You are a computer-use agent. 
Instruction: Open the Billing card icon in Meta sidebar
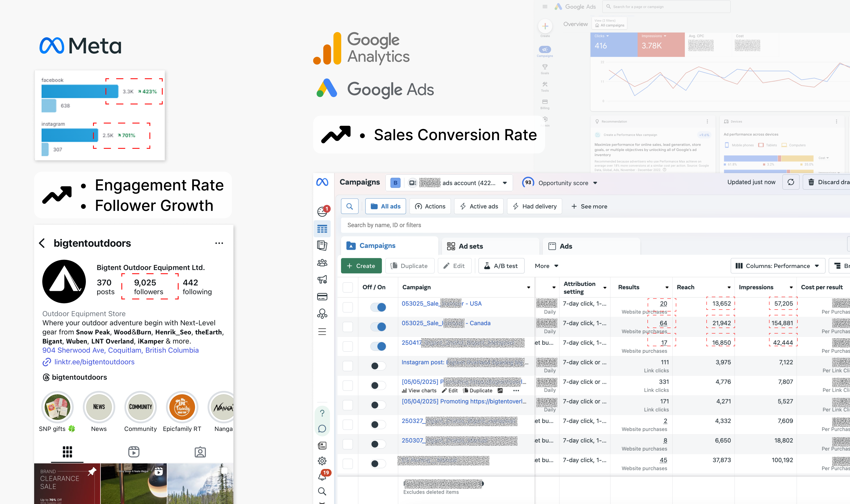pyautogui.click(x=322, y=297)
